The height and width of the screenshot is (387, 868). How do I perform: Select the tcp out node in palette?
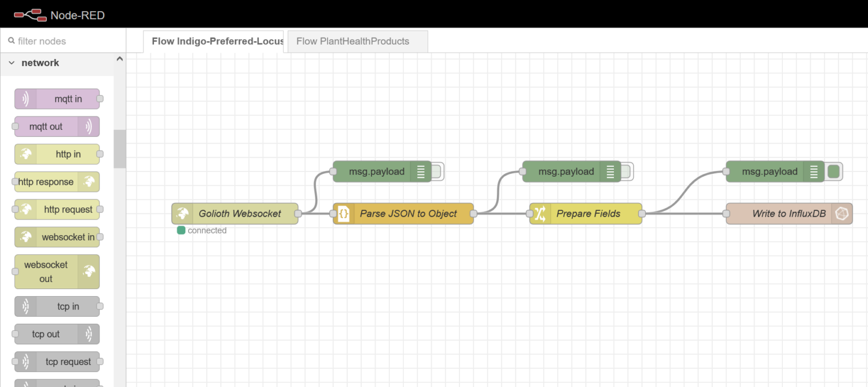click(56, 334)
